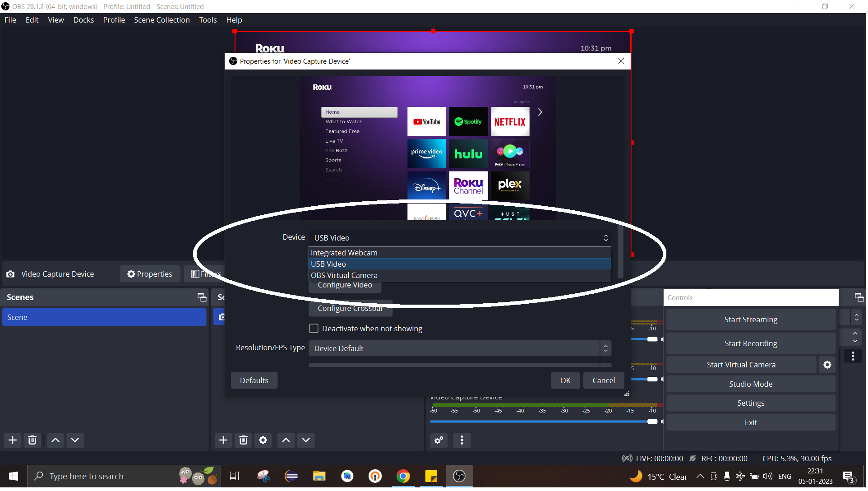Enable Studio Mode
The height and width of the screenshot is (491, 868).
(x=752, y=385)
